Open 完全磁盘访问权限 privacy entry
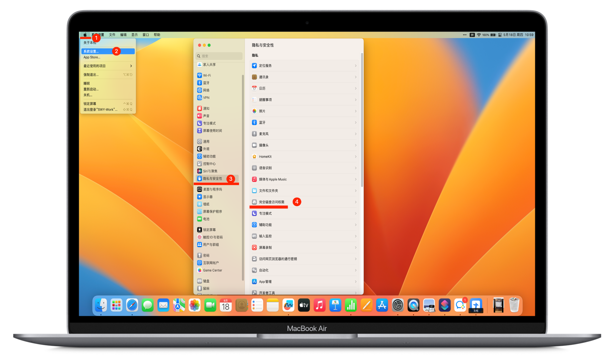This screenshot has height=364, width=615. (271, 202)
